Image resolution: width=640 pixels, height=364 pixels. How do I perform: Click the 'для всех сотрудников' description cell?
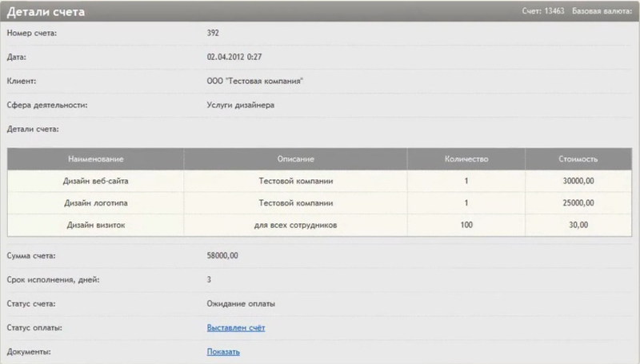(x=295, y=225)
